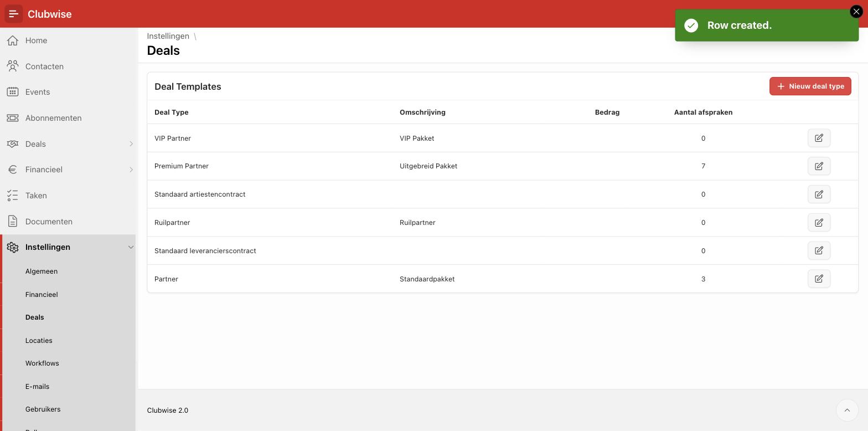Open Financieel under Instellingen

pyautogui.click(x=42, y=295)
